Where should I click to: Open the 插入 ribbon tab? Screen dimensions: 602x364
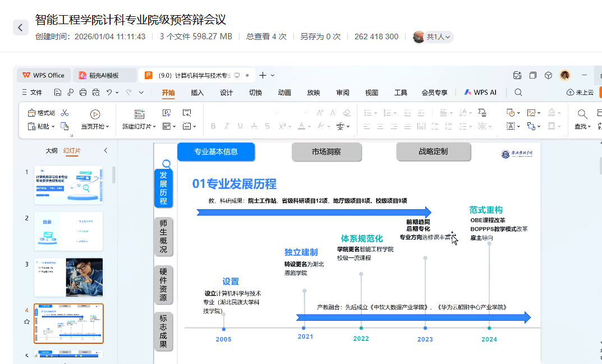pos(197,93)
